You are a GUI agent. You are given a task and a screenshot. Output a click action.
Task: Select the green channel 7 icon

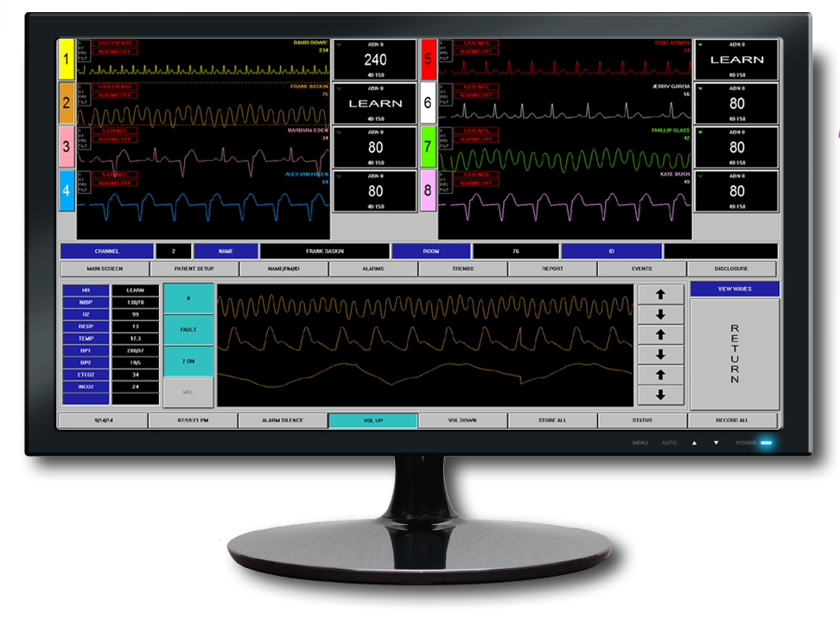click(x=430, y=148)
